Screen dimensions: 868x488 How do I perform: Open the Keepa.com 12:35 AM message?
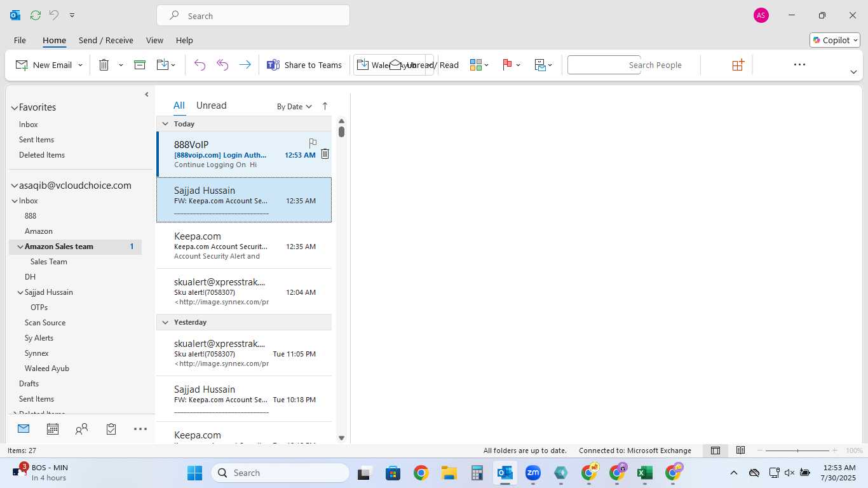(x=244, y=246)
